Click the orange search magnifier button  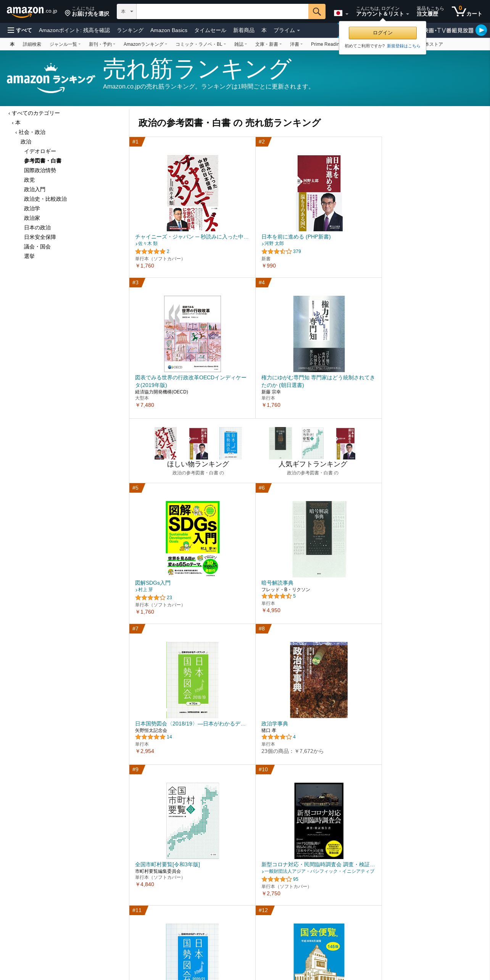click(x=317, y=11)
